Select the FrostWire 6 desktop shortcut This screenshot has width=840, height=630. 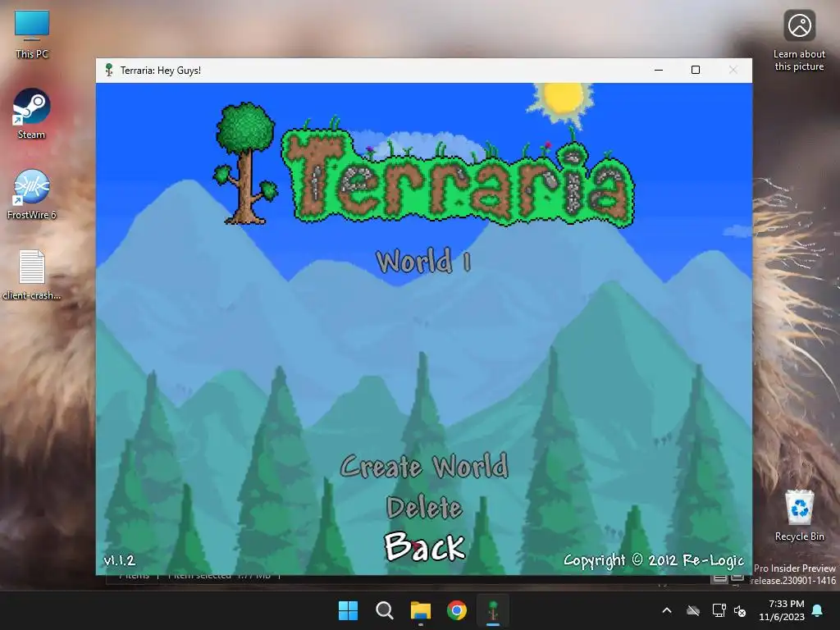pyautogui.click(x=32, y=194)
